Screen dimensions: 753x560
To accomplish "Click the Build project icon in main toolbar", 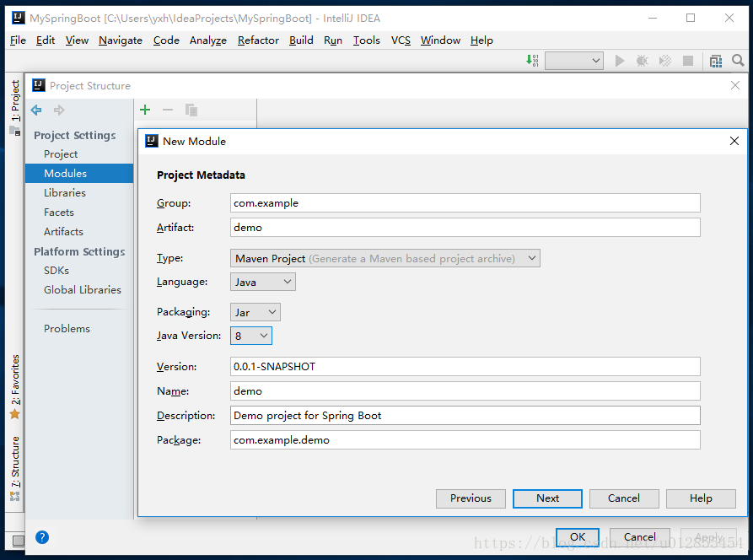I will 532,61.
